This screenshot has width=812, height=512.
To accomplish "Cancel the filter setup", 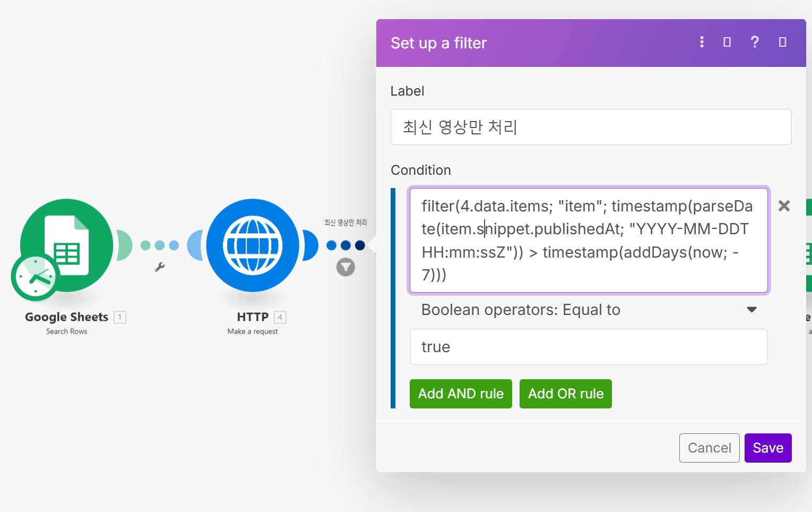I will point(709,448).
